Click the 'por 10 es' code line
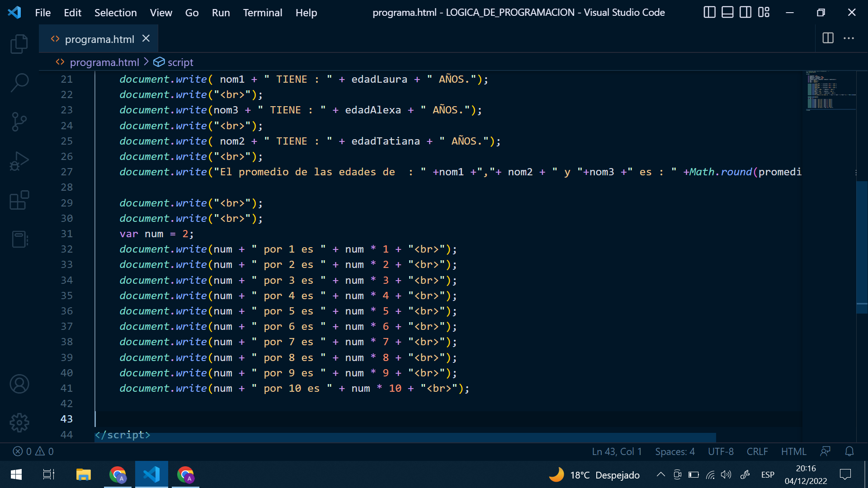This screenshot has width=868, height=488. [x=294, y=389]
